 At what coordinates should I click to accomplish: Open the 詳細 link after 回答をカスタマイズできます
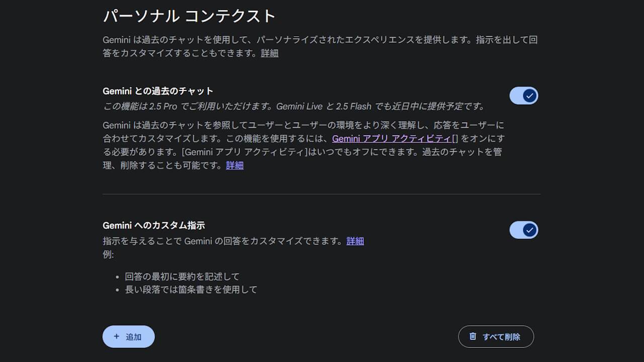tap(355, 241)
